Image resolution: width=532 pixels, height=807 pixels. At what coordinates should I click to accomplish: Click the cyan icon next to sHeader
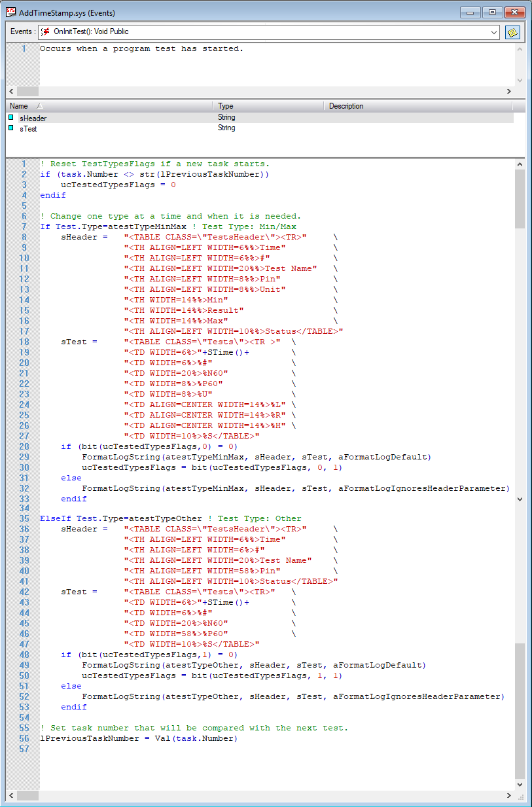pyautogui.click(x=11, y=118)
